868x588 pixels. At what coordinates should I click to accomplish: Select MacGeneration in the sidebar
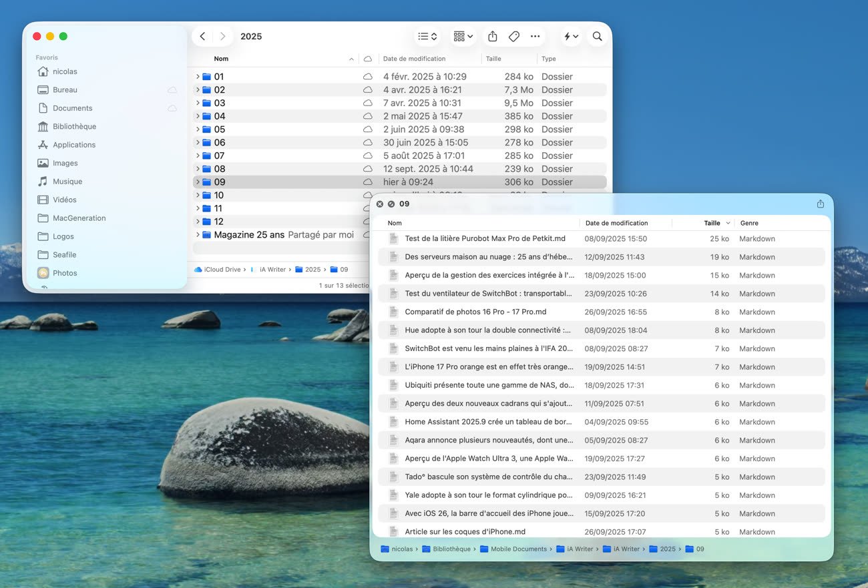(79, 218)
